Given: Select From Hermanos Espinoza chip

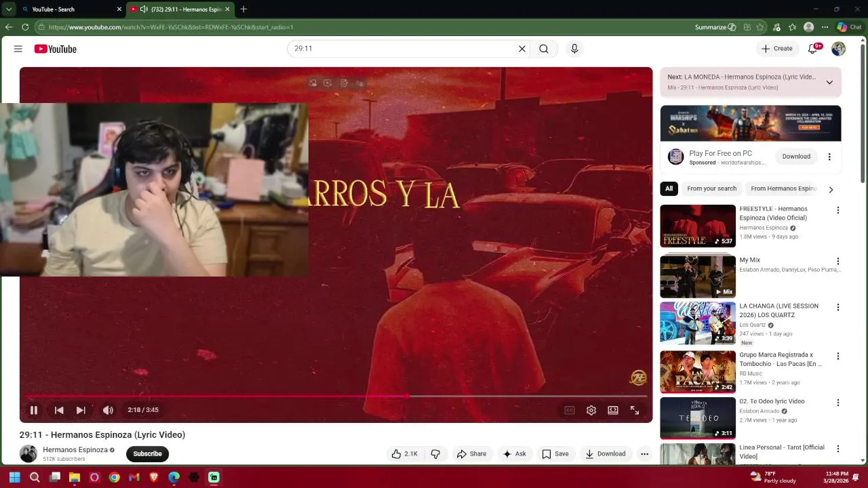Looking at the screenshot, I should click(783, 189).
